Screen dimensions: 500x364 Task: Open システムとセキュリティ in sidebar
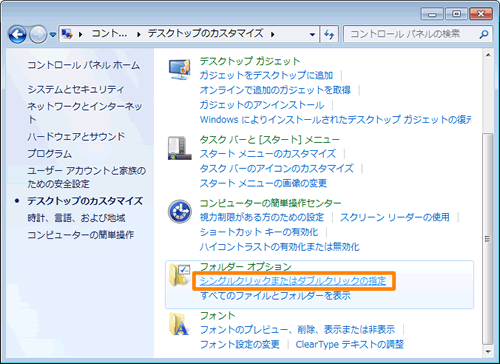coord(76,89)
